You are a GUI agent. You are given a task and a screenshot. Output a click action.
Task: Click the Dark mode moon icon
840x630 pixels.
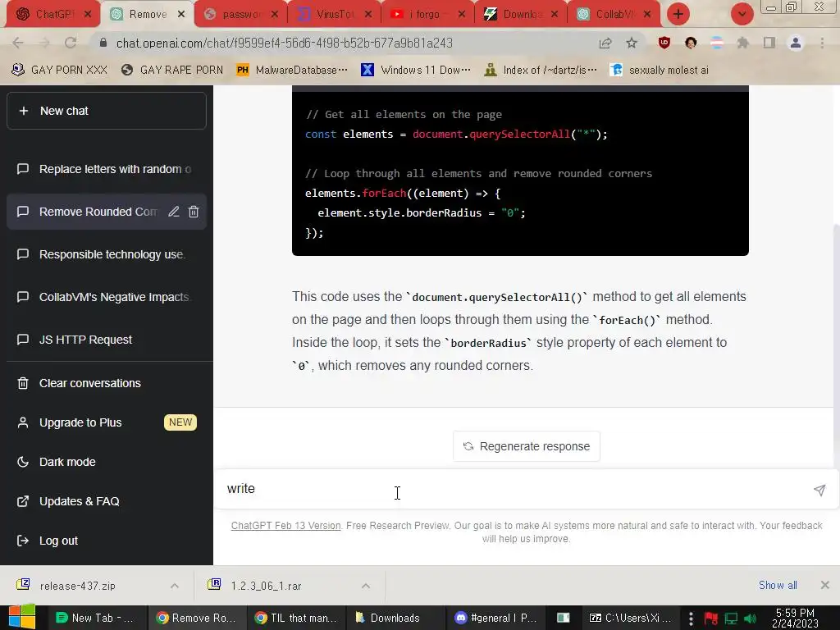(23, 462)
